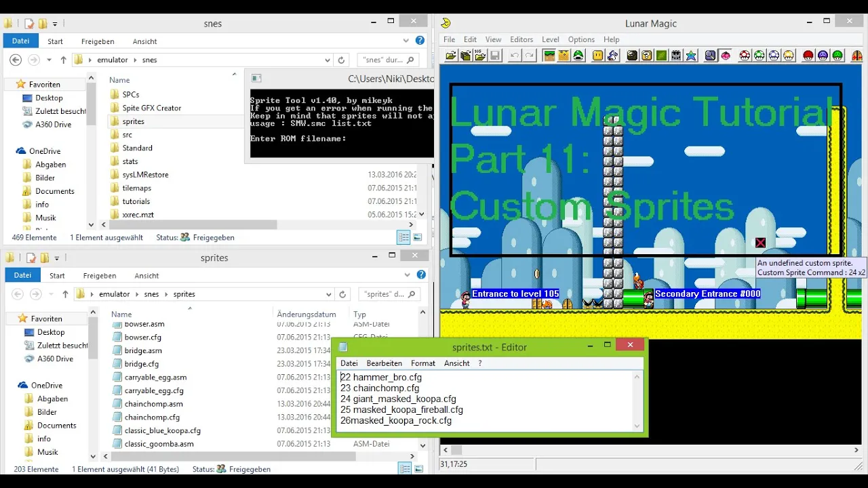Open Bearbeiten menu in sprites.txt Editor
The height and width of the screenshot is (488, 868).
(x=384, y=363)
